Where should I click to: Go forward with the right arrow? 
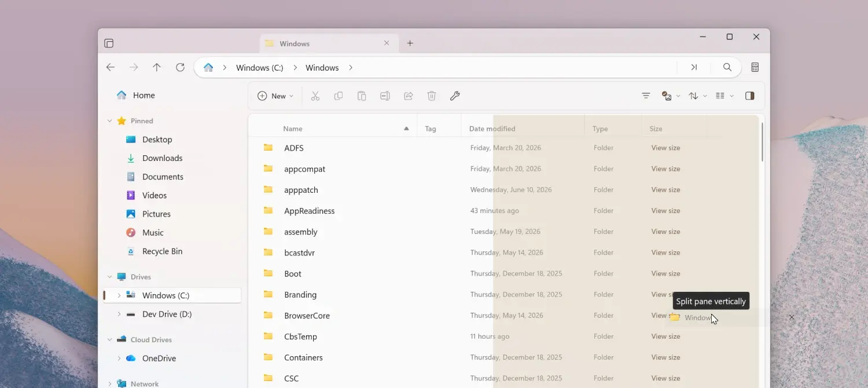134,67
